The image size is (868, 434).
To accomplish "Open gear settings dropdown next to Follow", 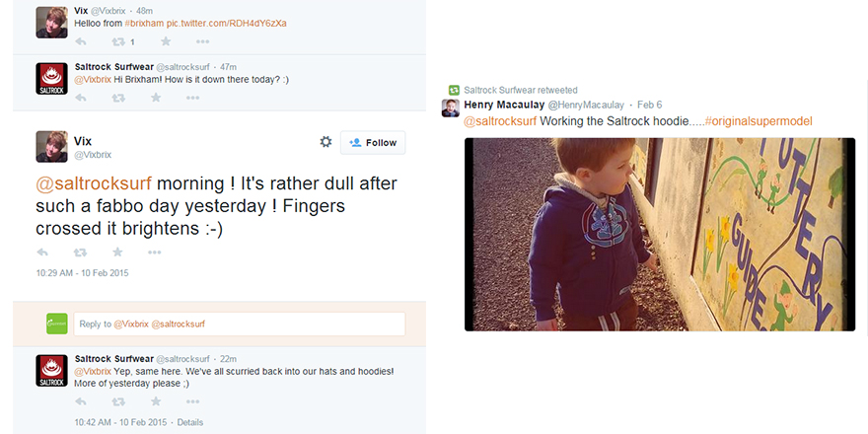I will [x=325, y=142].
